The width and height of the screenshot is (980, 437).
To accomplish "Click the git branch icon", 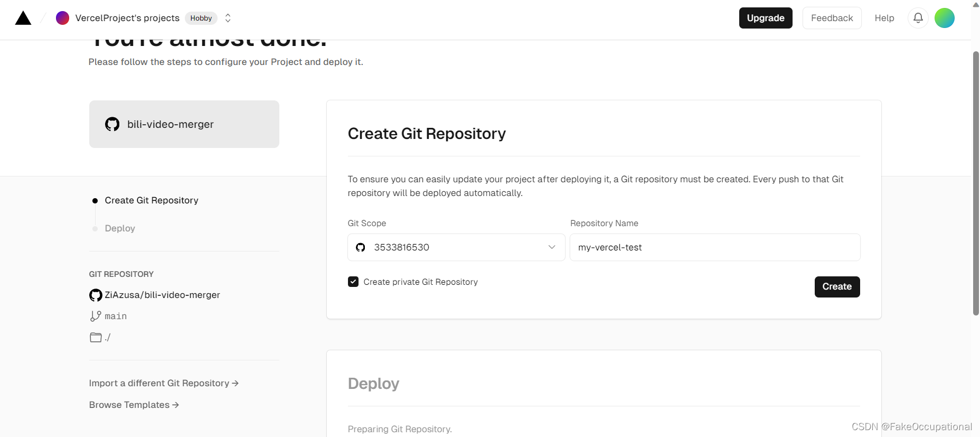I will coord(96,316).
